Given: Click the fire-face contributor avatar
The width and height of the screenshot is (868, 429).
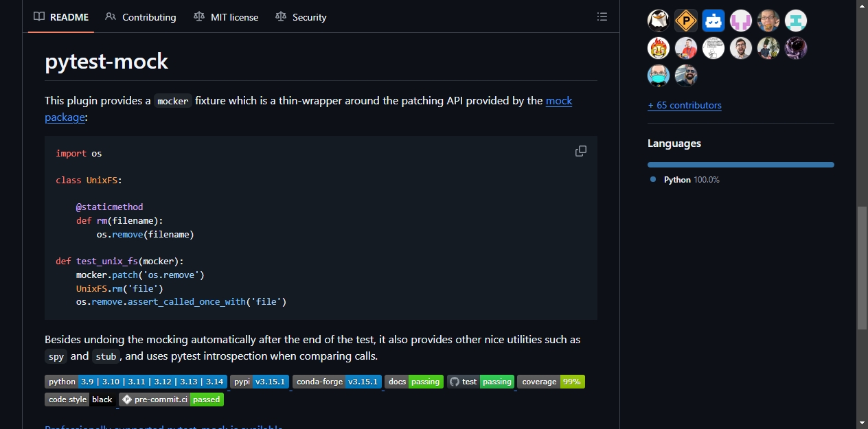Looking at the screenshot, I should pyautogui.click(x=659, y=48).
